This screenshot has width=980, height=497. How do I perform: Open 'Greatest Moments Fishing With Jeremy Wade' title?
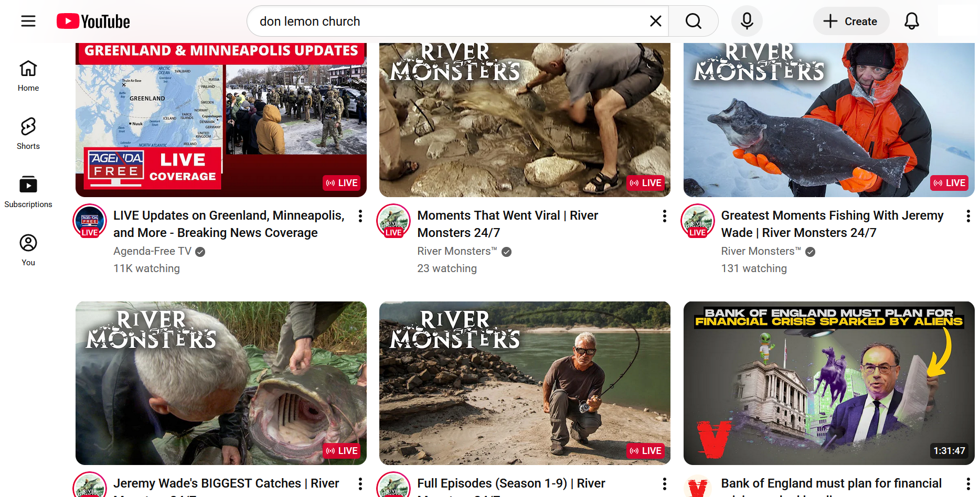pyautogui.click(x=833, y=224)
